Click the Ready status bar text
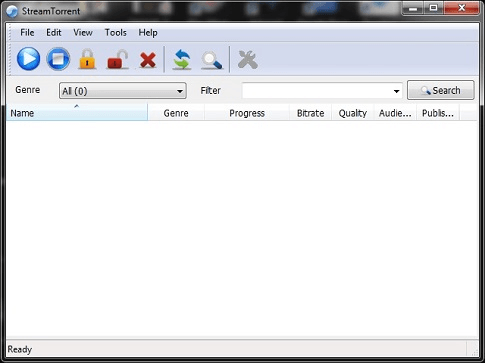The width and height of the screenshot is (485, 363). pos(20,349)
